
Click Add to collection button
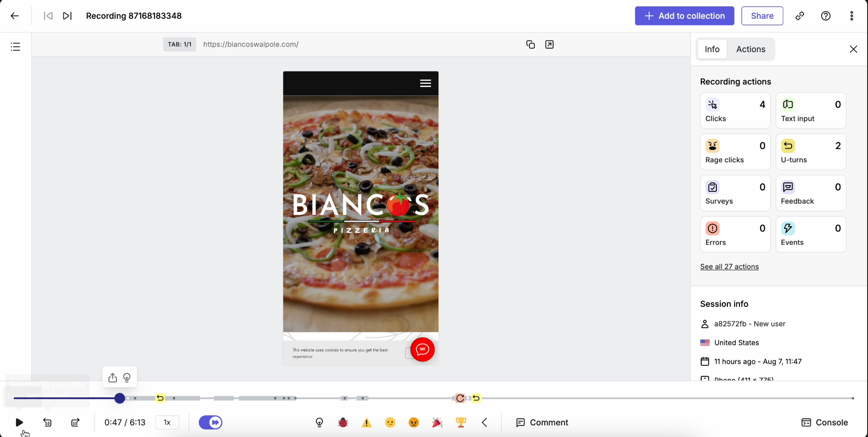tap(685, 16)
